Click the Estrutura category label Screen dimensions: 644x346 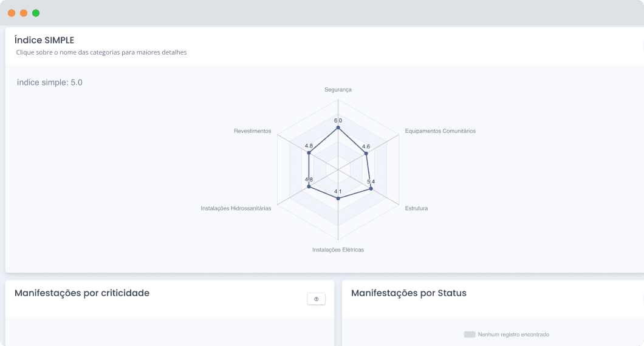416,208
